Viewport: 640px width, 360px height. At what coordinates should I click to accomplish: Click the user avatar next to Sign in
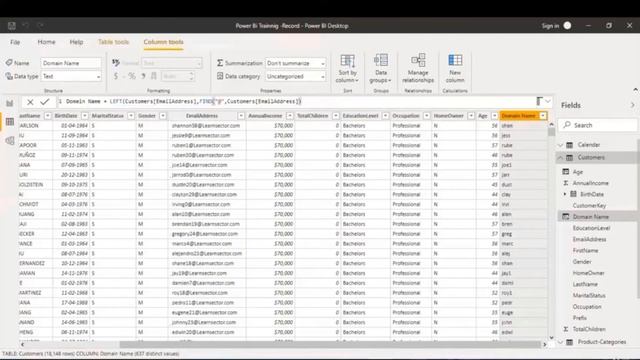(567, 26)
